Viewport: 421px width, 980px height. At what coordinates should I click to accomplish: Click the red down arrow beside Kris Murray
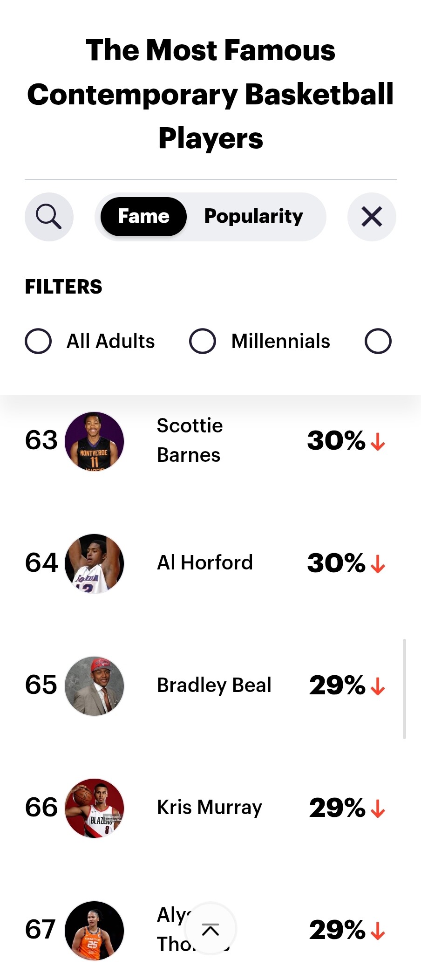click(x=378, y=809)
